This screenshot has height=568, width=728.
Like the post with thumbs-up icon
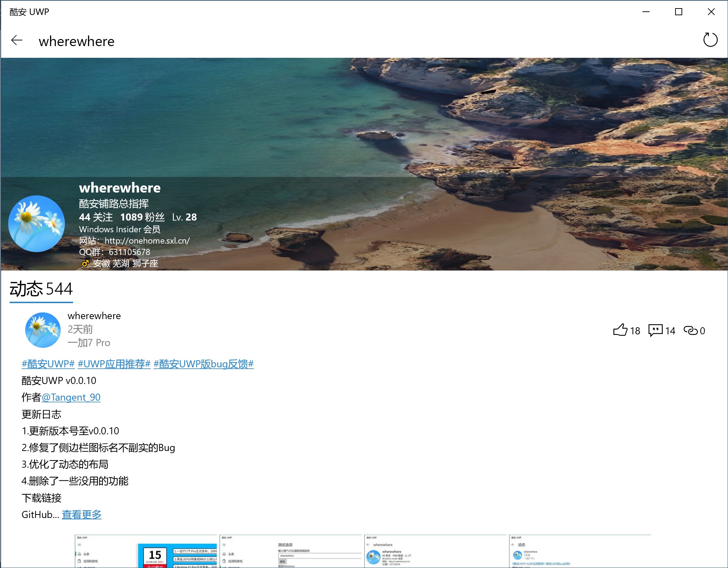coord(620,330)
